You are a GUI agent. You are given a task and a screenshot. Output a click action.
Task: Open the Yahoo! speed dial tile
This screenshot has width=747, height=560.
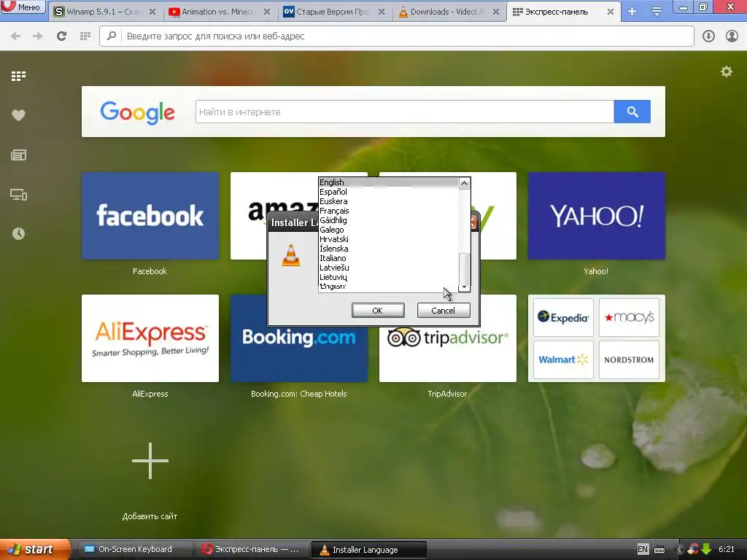pos(597,216)
